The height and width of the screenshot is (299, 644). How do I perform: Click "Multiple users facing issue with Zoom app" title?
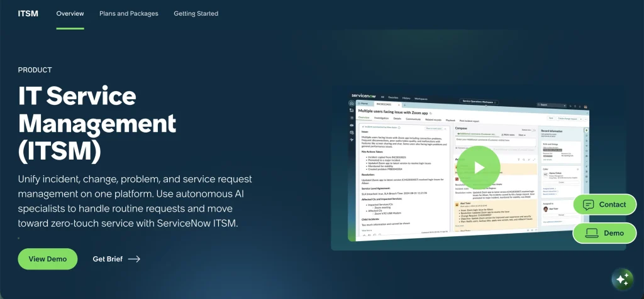click(393, 112)
